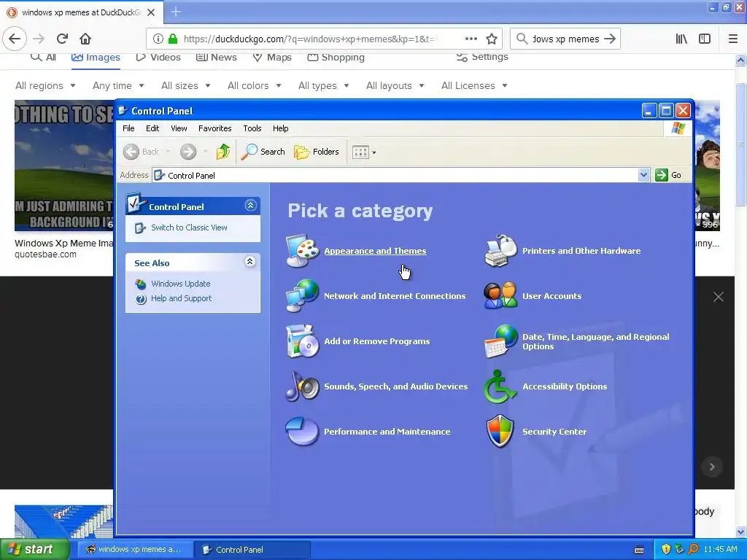Open the browser hamburger menu
This screenshot has width=747, height=560.
pos(733,39)
